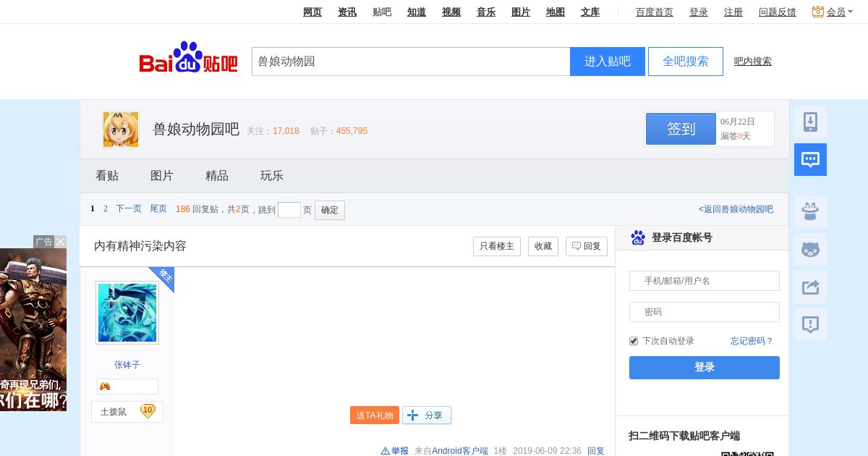Click the feedback exclamation sidebar icon
This screenshot has height=456, width=868.
[x=810, y=325]
